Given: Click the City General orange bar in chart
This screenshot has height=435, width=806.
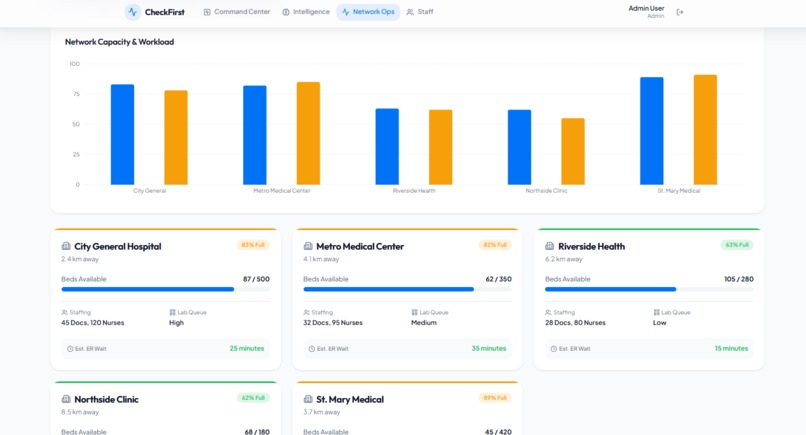Looking at the screenshot, I should [x=176, y=137].
